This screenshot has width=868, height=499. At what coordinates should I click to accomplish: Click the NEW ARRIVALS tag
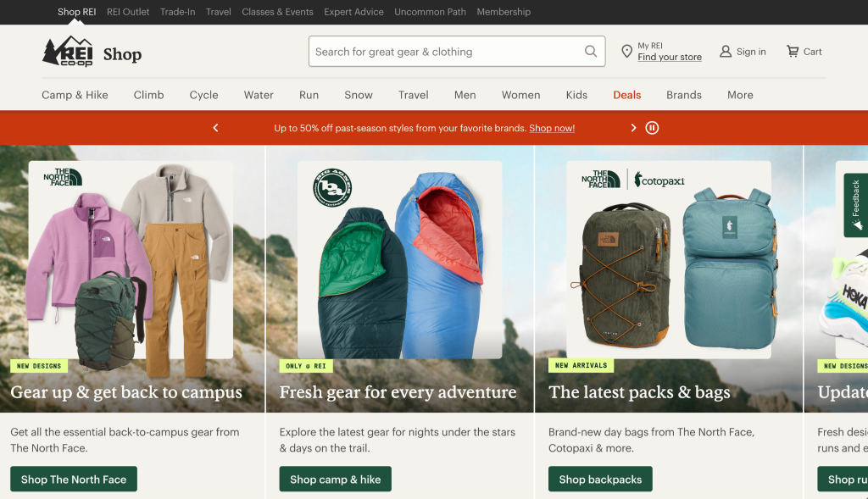click(x=581, y=365)
